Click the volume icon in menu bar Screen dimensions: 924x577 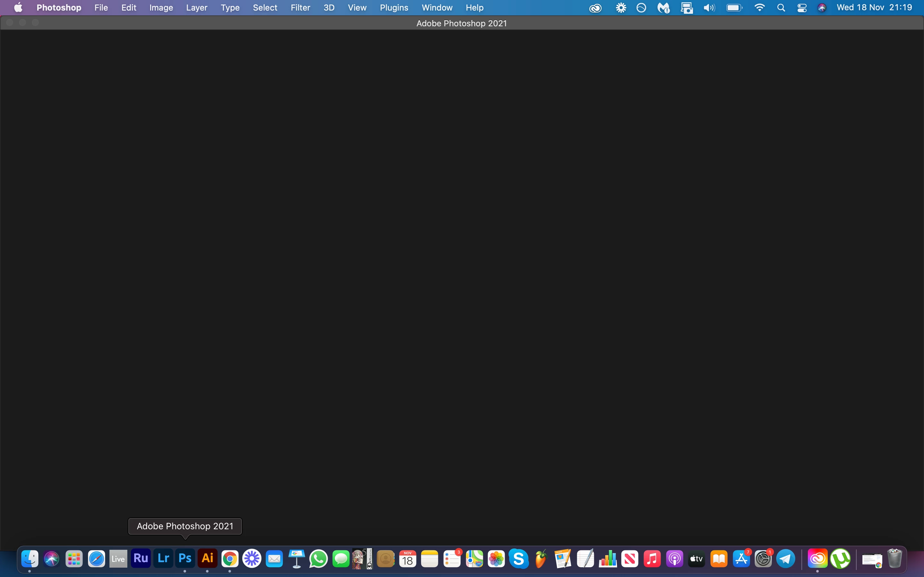[x=709, y=8]
